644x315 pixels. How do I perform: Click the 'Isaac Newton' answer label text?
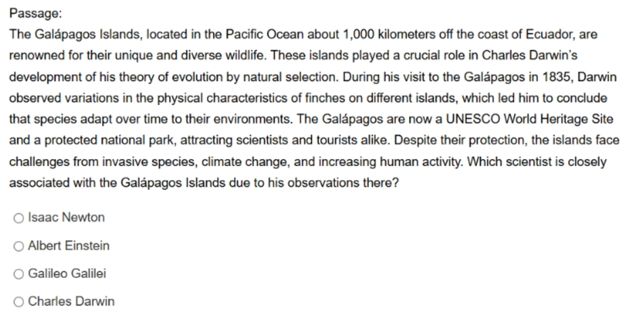[x=66, y=217]
